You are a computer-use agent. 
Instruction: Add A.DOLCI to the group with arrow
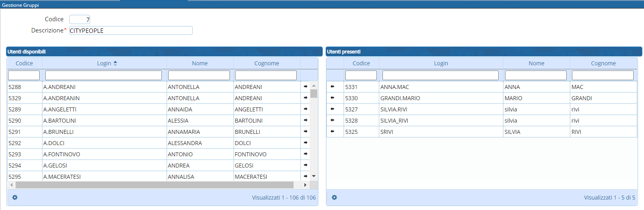point(305,143)
